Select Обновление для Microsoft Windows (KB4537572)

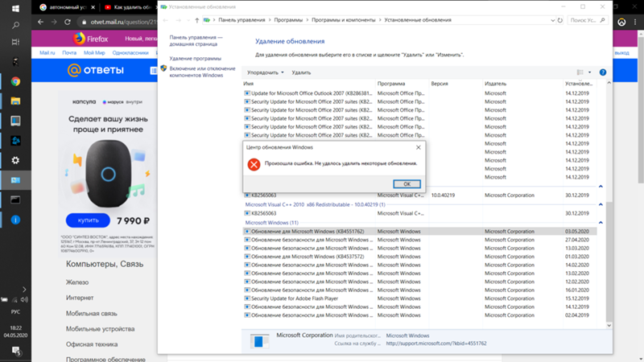click(x=419, y=257)
